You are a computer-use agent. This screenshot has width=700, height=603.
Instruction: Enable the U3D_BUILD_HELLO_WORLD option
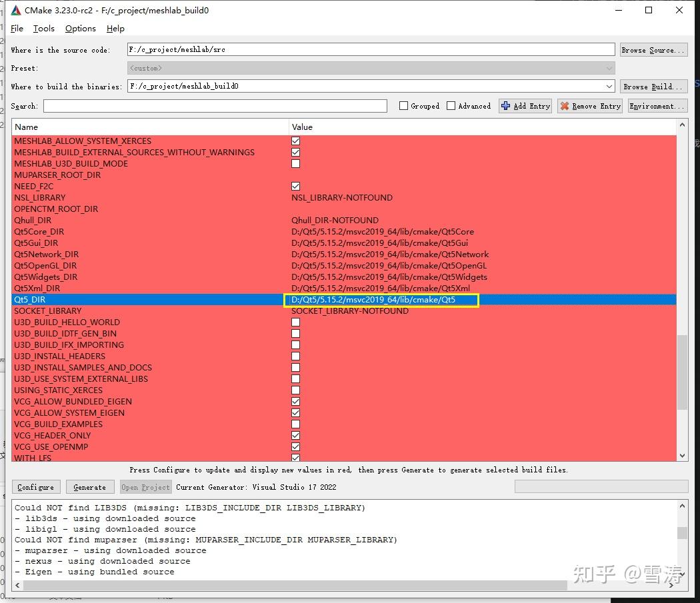pyautogui.click(x=295, y=322)
